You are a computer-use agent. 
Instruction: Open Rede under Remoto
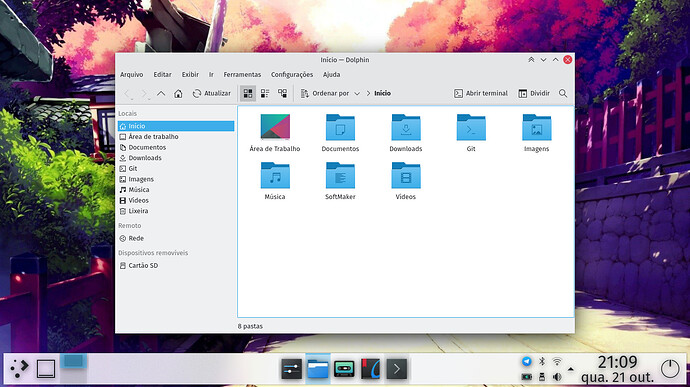click(176, 238)
